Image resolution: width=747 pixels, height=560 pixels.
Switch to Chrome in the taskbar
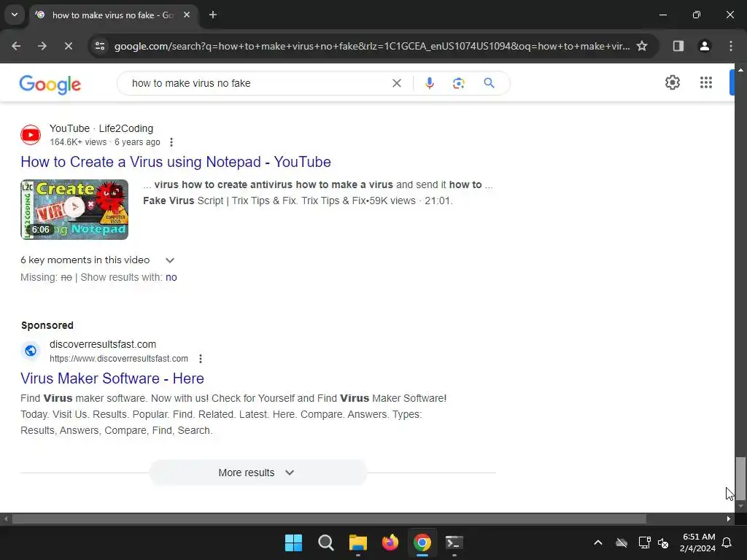coord(422,542)
